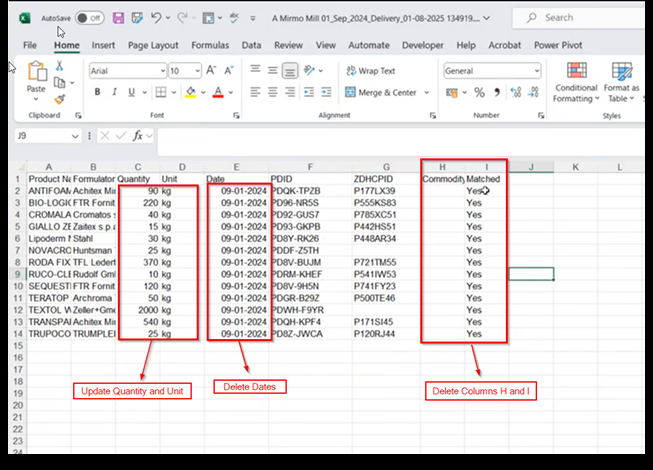Select cell containing PDQK-TPZB

coord(310,191)
